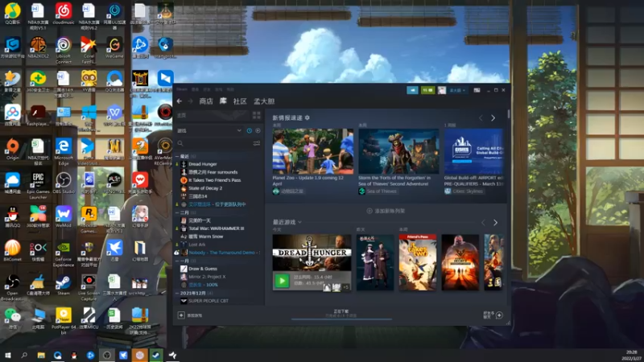Open the 孟大胆 profile tab

[x=264, y=101]
